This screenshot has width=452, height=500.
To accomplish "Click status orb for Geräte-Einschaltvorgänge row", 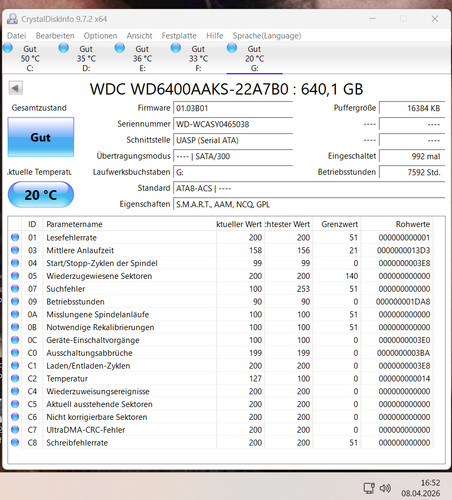I will 15,340.
